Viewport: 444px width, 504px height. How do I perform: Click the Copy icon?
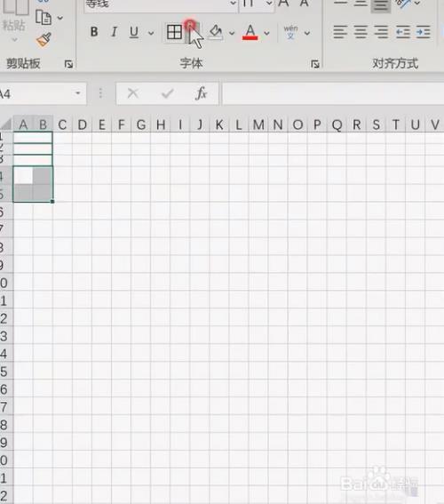[43, 18]
